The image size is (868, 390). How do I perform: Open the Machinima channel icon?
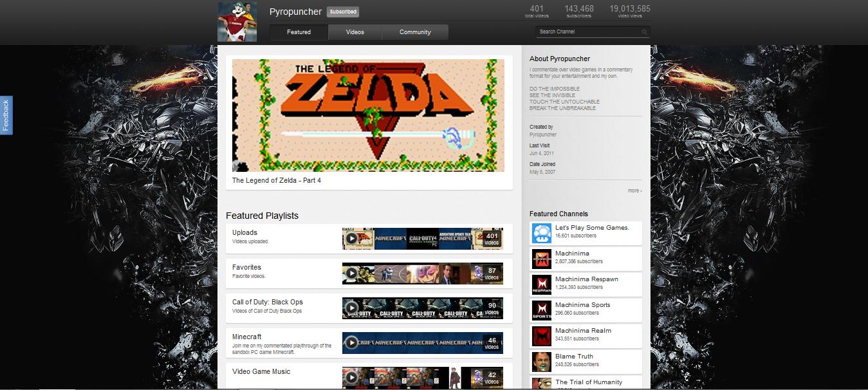[541, 259]
